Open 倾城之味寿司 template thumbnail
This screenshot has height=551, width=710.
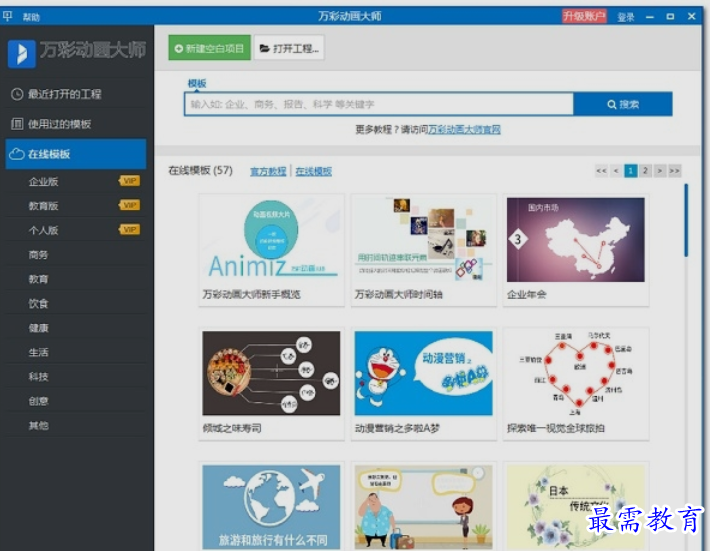(271, 373)
